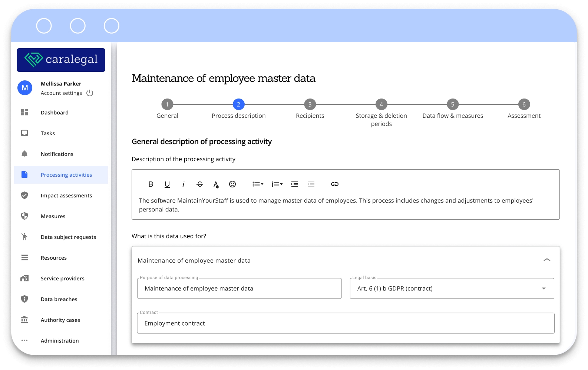
Task: Insert a hyperlink
Action: tap(335, 184)
